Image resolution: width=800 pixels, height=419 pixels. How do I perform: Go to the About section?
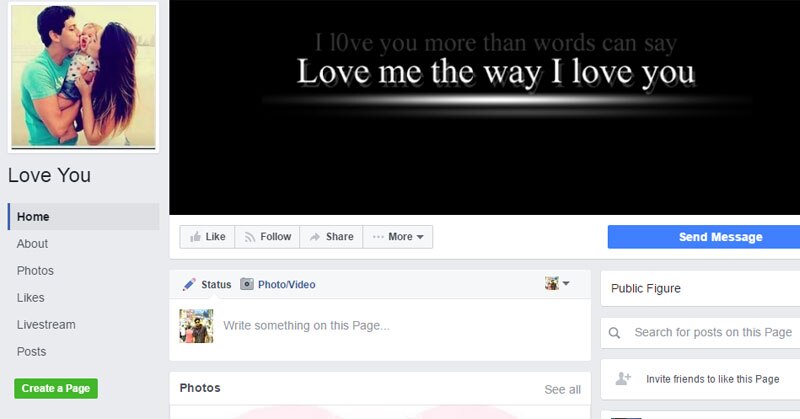pos(32,243)
